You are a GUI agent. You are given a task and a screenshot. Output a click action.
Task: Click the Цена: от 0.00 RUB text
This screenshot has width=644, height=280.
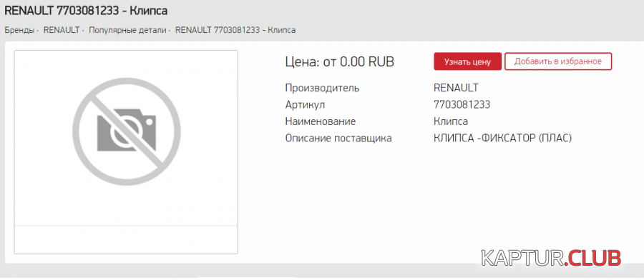click(x=340, y=61)
